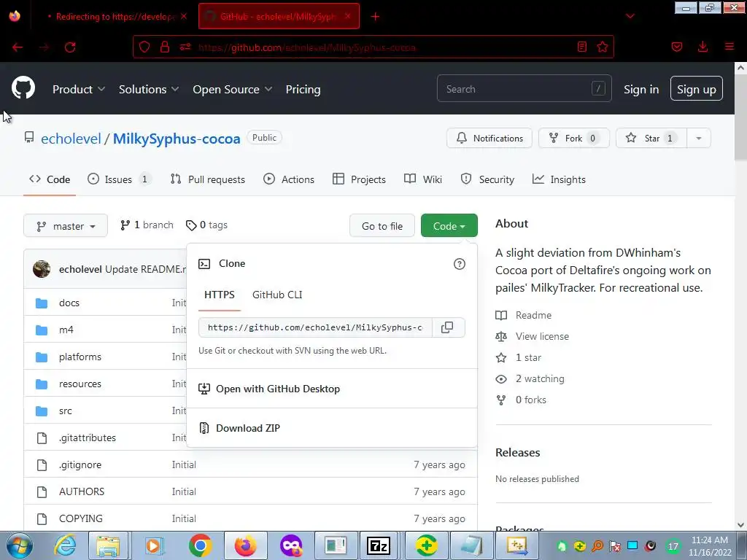Focus the GitHub search field
The height and width of the screenshot is (560, 747).
[524, 88]
